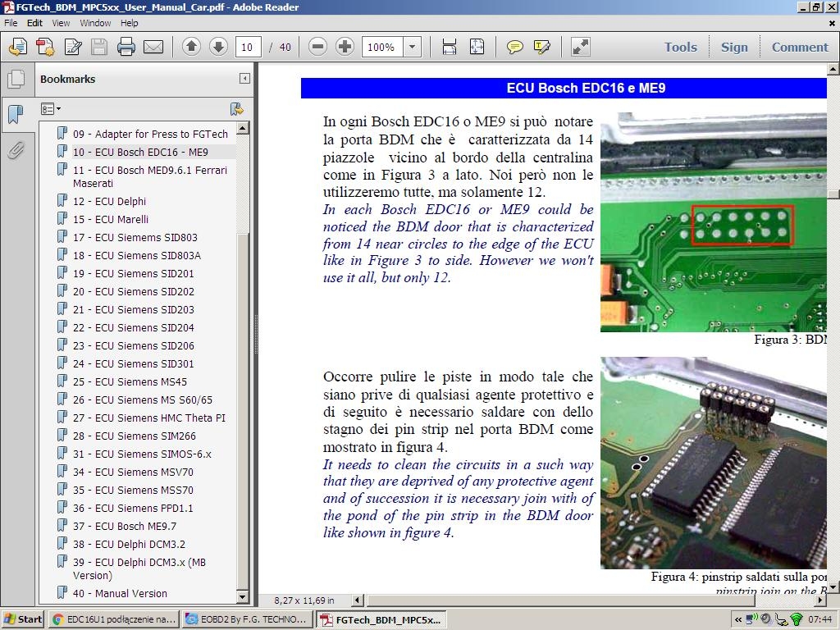Open bookmark 40 - Manual Version
The image size is (840, 630).
tap(120, 594)
